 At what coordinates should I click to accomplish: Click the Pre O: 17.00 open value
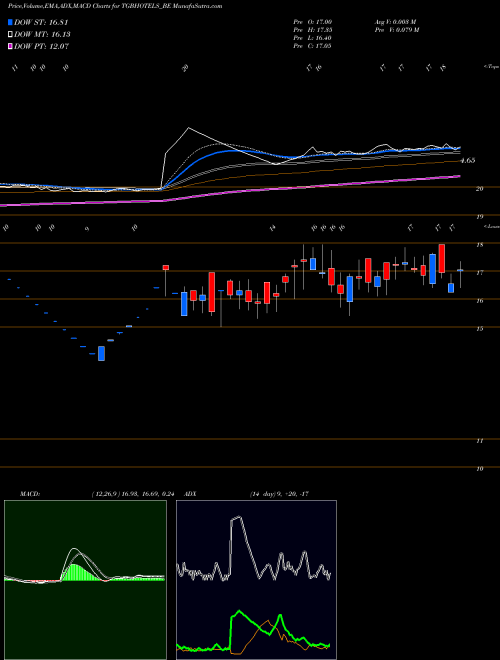tap(312, 22)
